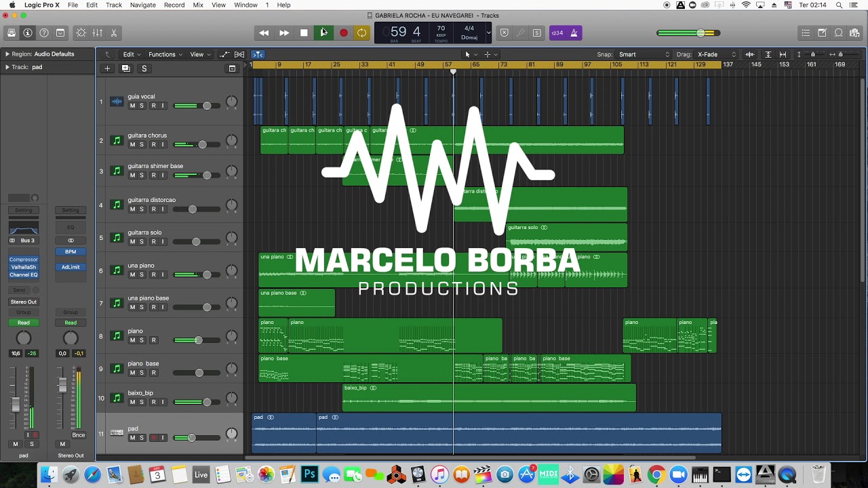
Task: Click the red Record button
Action: (343, 33)
